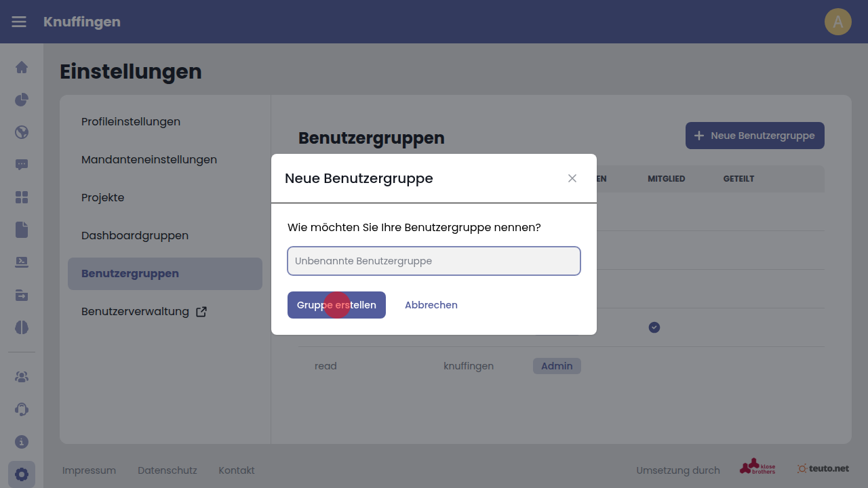This screenshot has height=488, width=868.
Task: Click the document file sidebar icon
Action: [x=22, y=230]
